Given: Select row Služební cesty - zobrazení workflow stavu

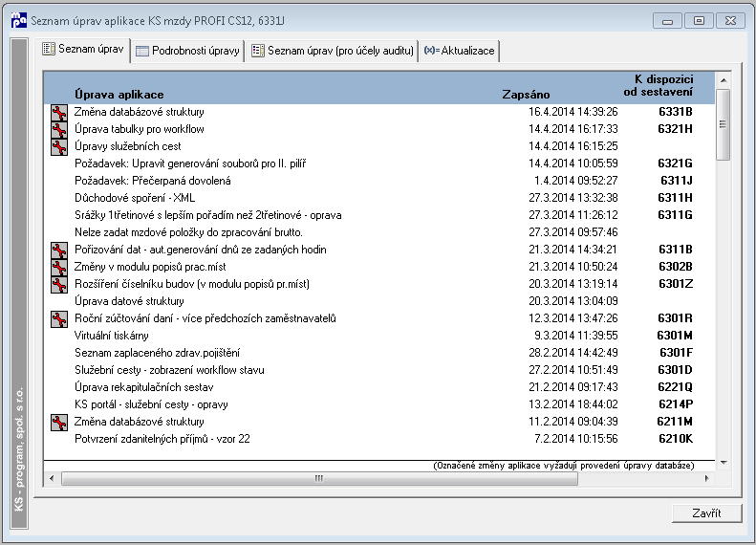Looking at the screenshot, I should pos(379,370).
